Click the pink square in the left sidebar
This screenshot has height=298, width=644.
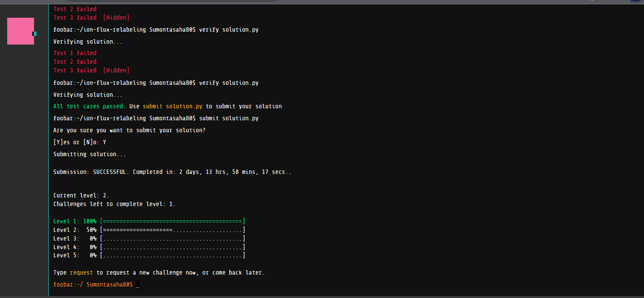tap(21, 31)
